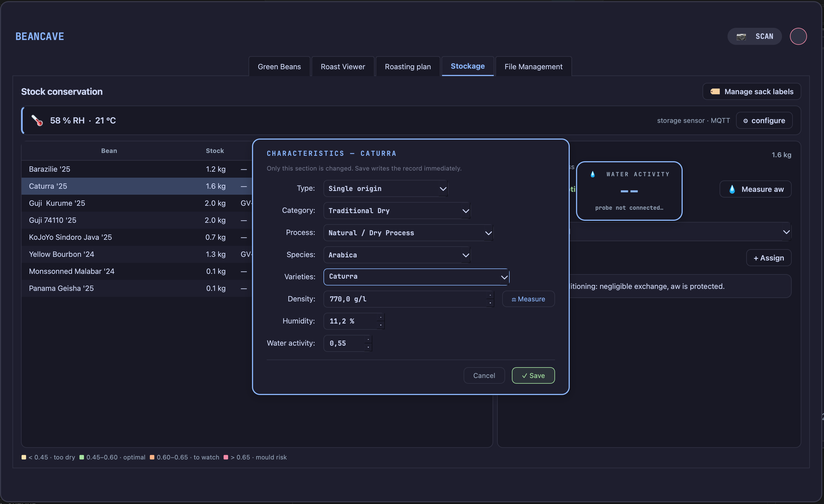Click the Stock column header
Image resolution: width=824 pixels, height=504 pixels.
[x=215, y=151]
